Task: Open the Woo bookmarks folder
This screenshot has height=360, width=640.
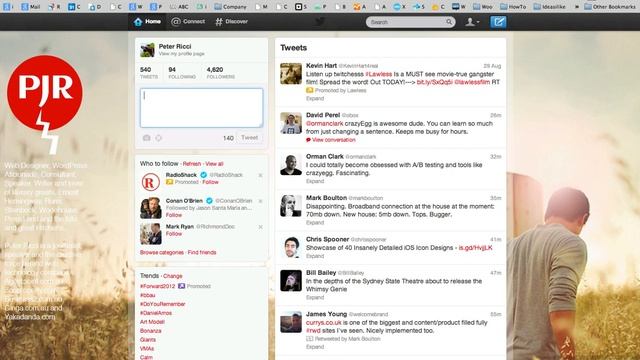Action: (x=483, y=7)
